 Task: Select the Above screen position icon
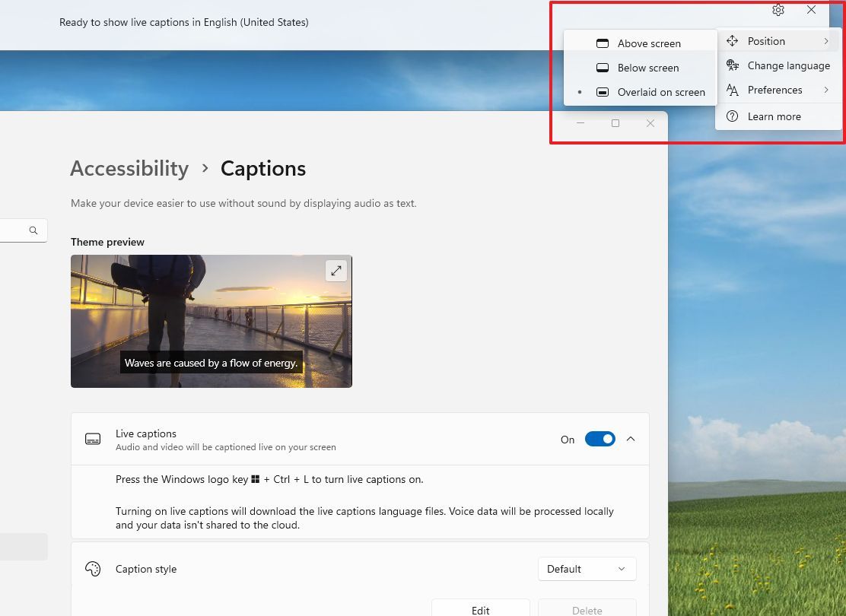pyautogui.click(x=603, y=43)
